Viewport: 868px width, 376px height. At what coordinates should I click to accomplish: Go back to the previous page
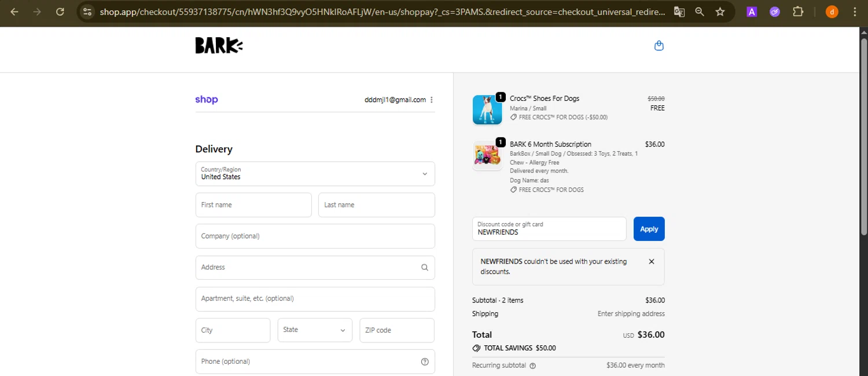(x=14, y=12)
